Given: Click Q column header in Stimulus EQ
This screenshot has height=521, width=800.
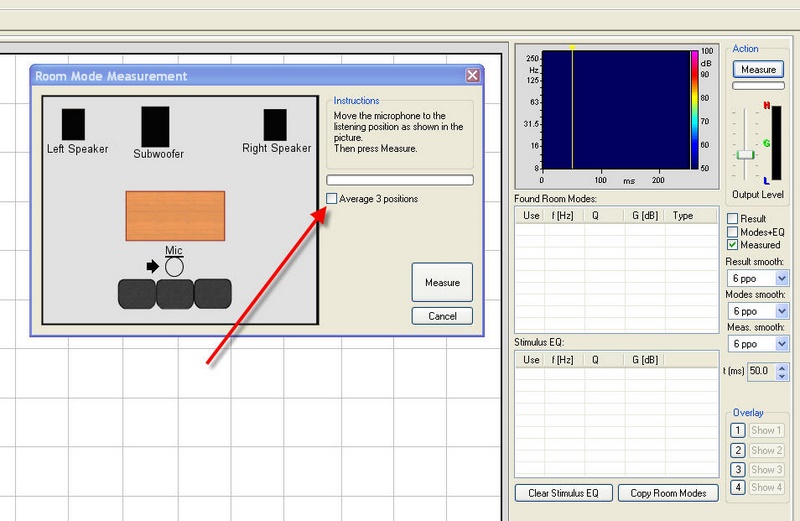Looking at the screenshot, I should tap(604, 360).
